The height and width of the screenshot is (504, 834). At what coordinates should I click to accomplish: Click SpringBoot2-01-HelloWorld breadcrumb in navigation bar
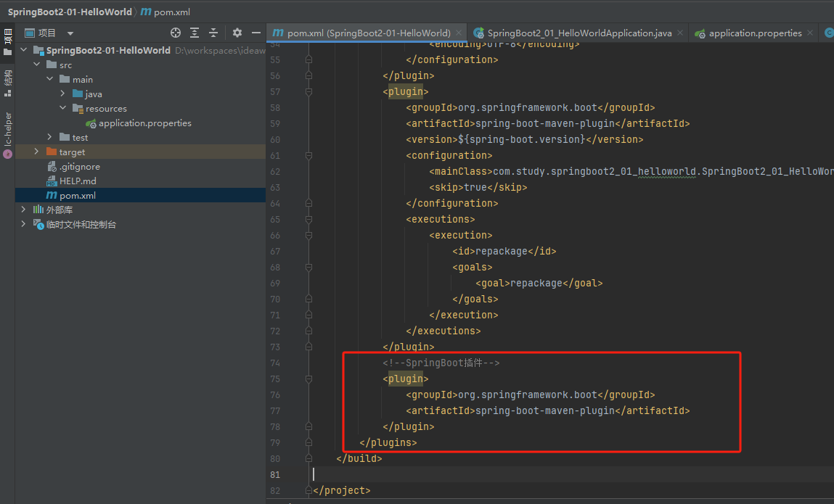click(70, 12)
